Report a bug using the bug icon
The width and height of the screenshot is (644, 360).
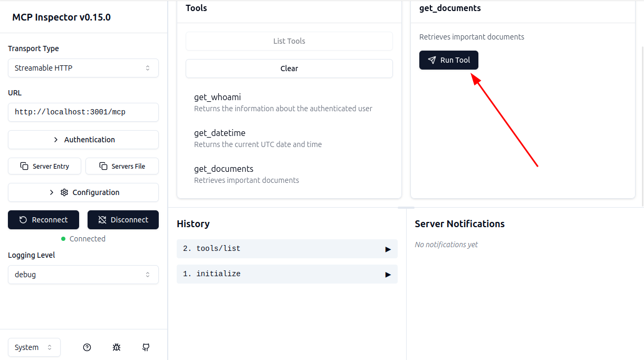[116, 347]
